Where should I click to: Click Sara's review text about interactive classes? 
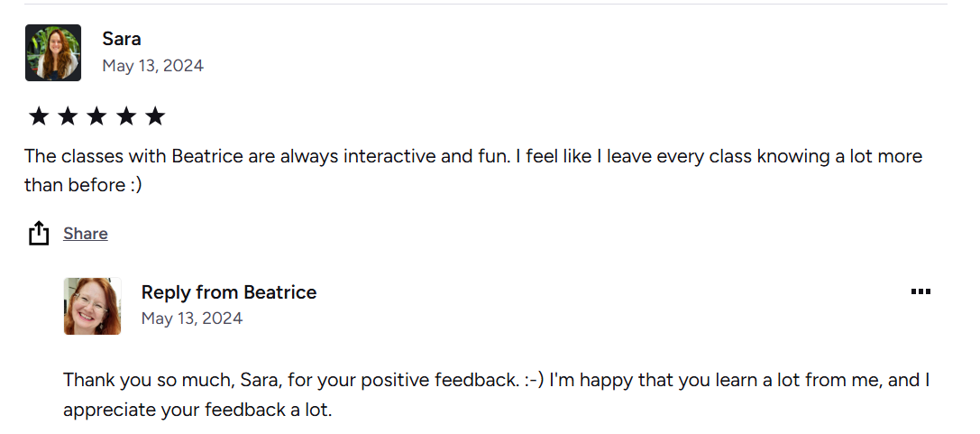click(x=472, y=156)
